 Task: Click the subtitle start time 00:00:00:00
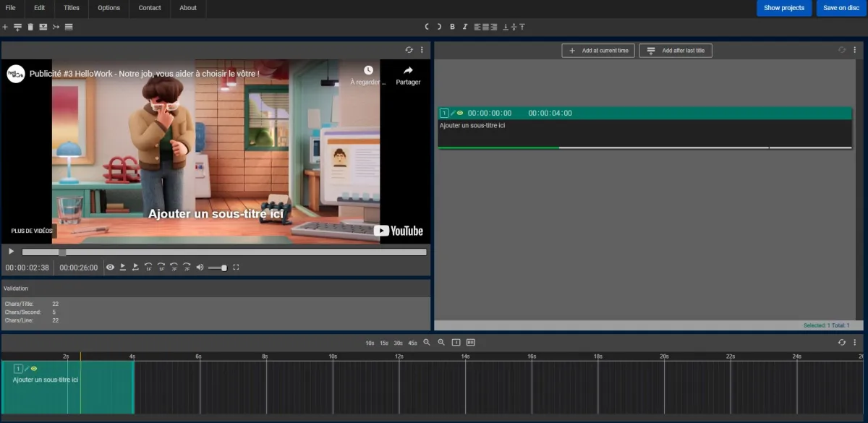click(490, 114)
